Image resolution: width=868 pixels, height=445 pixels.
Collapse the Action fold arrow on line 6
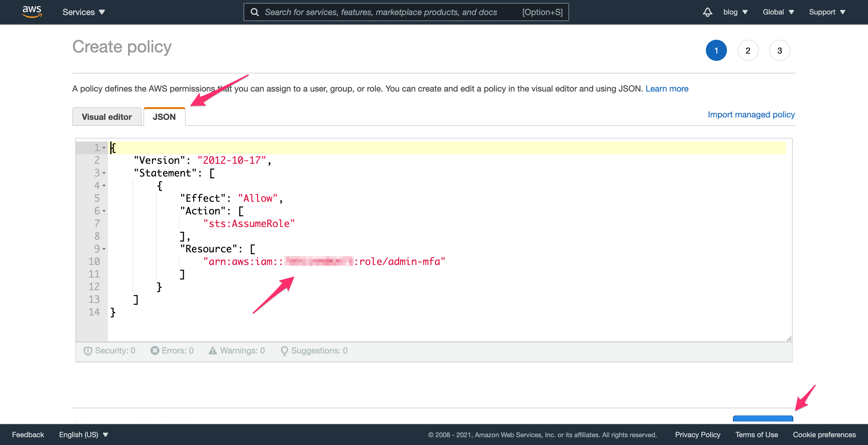point(104,211)
